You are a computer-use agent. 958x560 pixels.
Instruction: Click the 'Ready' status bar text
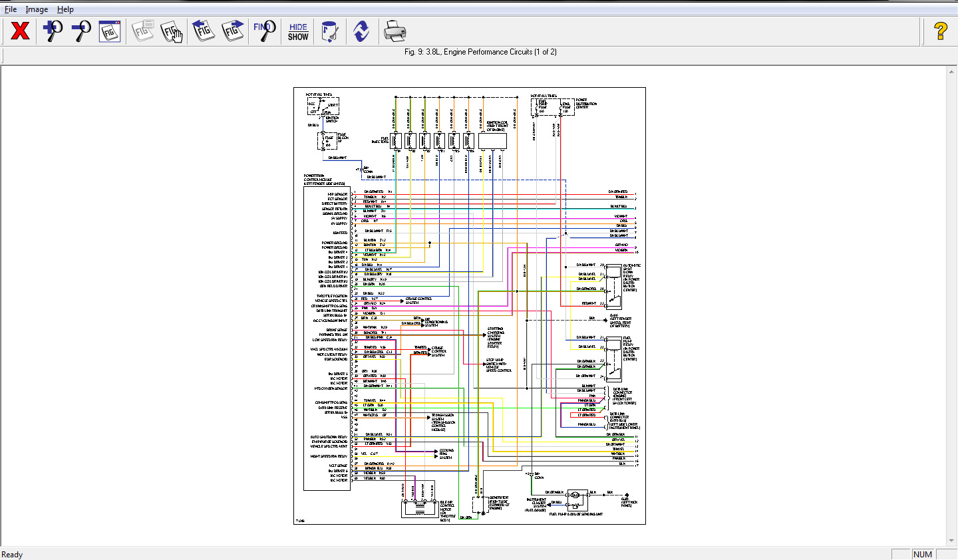tap(12, 555)
